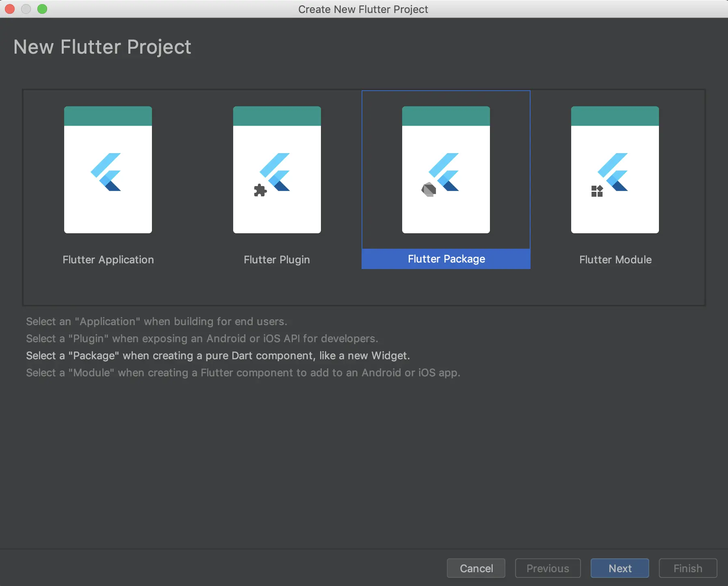The height and width of the screenshot is (586, 728).
Task: Pick the Flutter Package project icon
Action: tap(446, 169)
